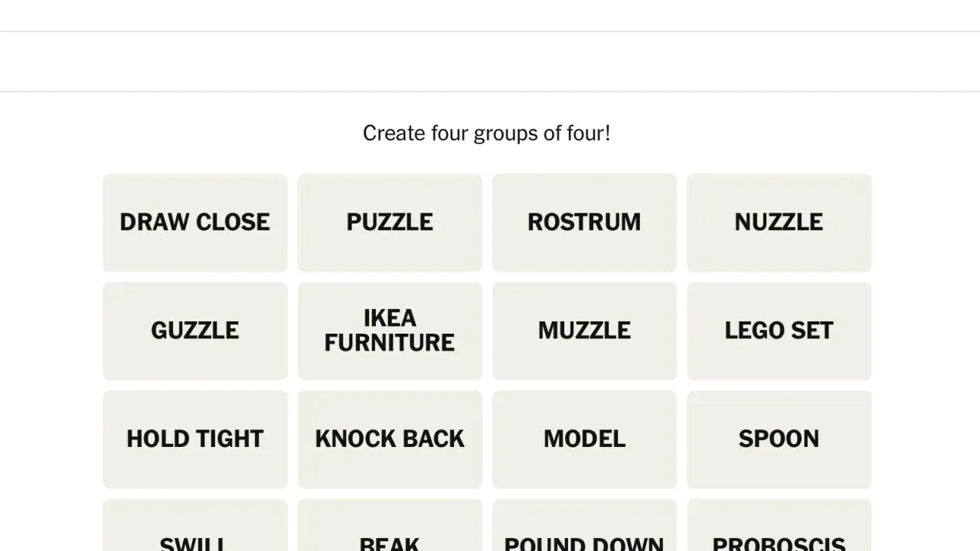Pick the NUZZLE tile

point(779,223)
